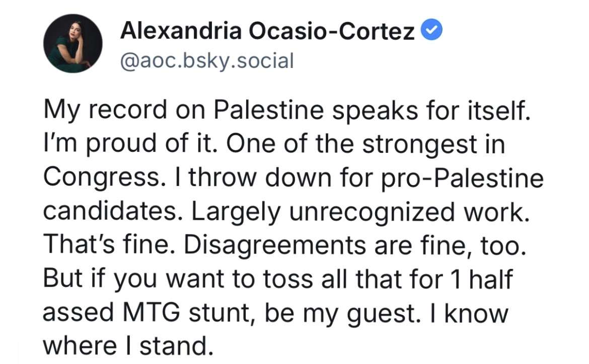Click the word "Disagreements" in the post
The image size is (589, 364).
(x=275, y=245)
